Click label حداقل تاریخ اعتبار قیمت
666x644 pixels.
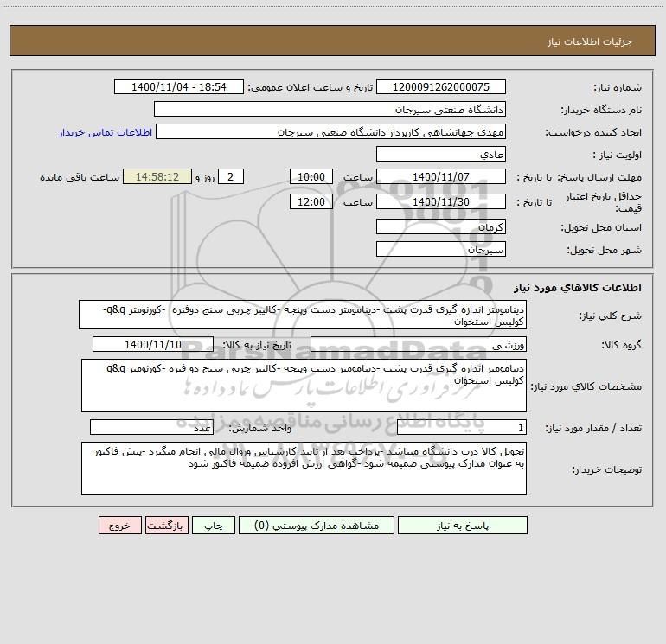point(603,202)
